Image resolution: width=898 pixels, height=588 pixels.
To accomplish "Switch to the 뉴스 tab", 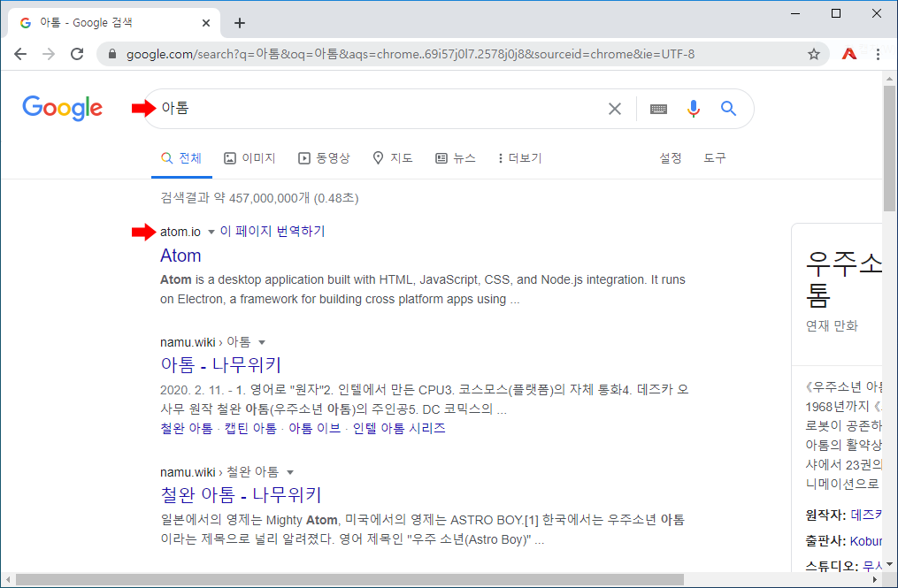I will click(x=456, y=158).
